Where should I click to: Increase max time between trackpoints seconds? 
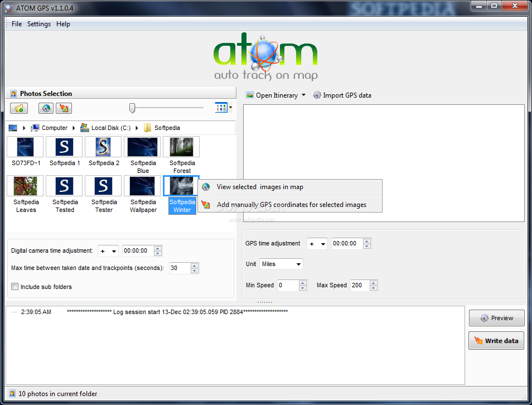pyautogui.click(x=195, y=266)
